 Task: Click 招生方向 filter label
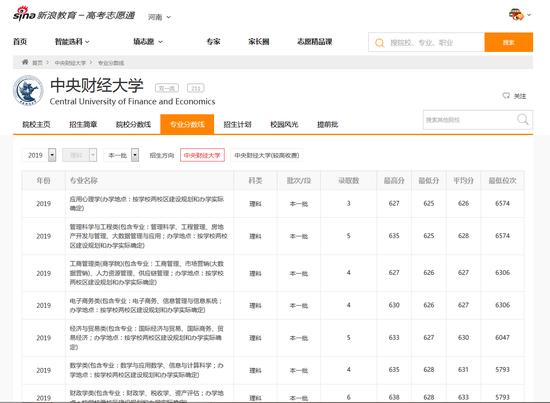click(162, 155)
